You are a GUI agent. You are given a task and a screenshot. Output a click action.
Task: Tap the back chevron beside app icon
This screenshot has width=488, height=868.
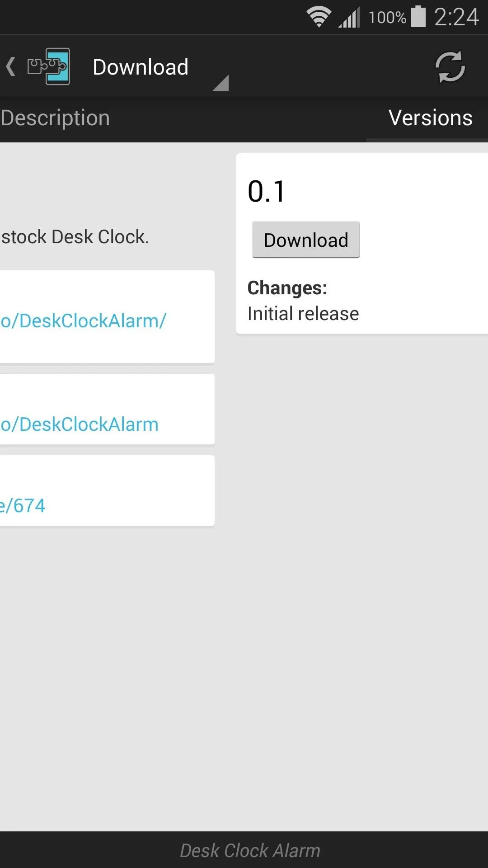pos(11,66)
